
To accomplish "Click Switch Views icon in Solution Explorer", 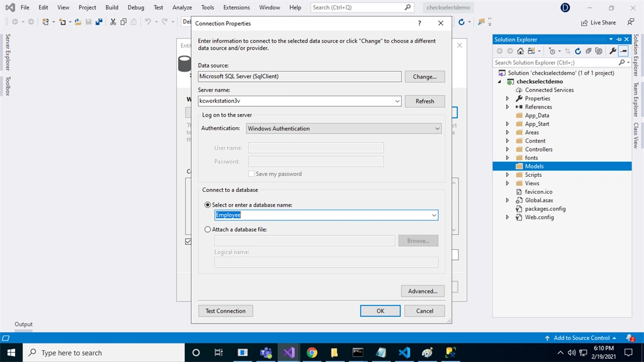I will tap(531, 51).
